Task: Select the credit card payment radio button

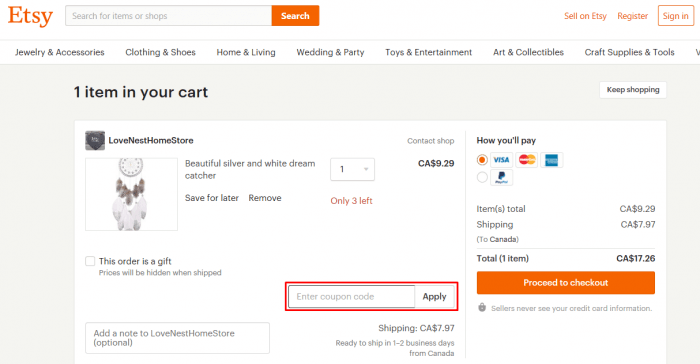Action: pyautogui.click(x=482, y=160)
